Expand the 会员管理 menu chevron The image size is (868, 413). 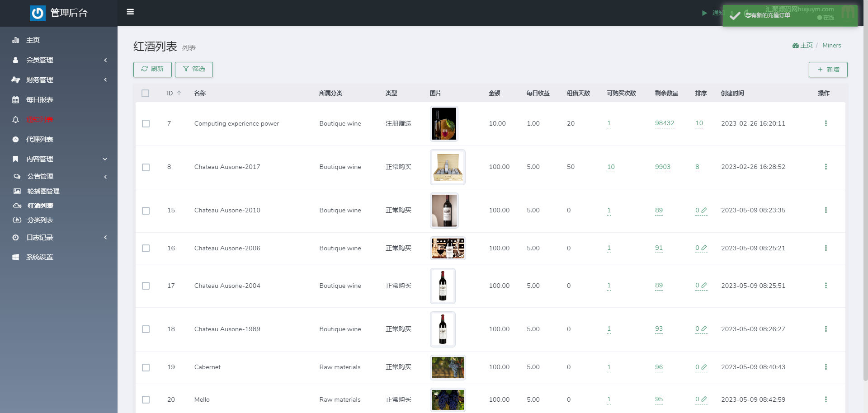click(105, 60)
